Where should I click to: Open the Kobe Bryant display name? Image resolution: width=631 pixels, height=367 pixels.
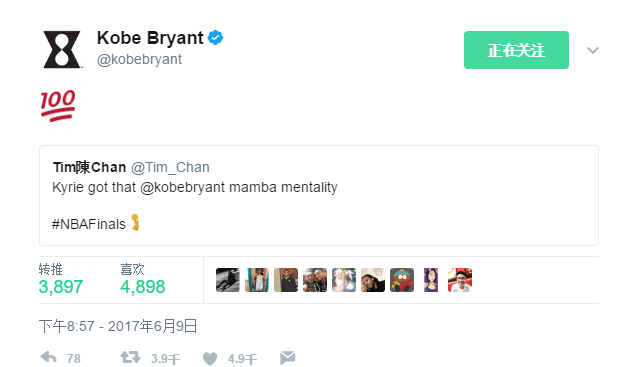(150, 38)
